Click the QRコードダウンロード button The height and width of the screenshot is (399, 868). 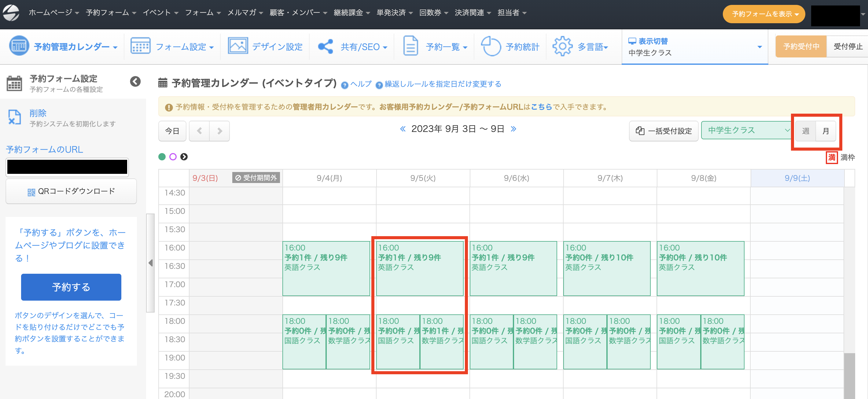tap(71, 191)
